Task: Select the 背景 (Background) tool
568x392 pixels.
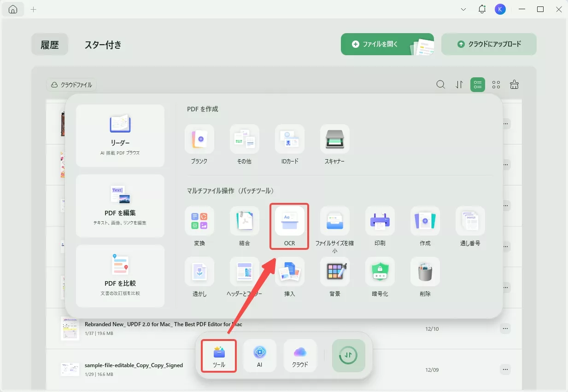Action: coord(334,276)
